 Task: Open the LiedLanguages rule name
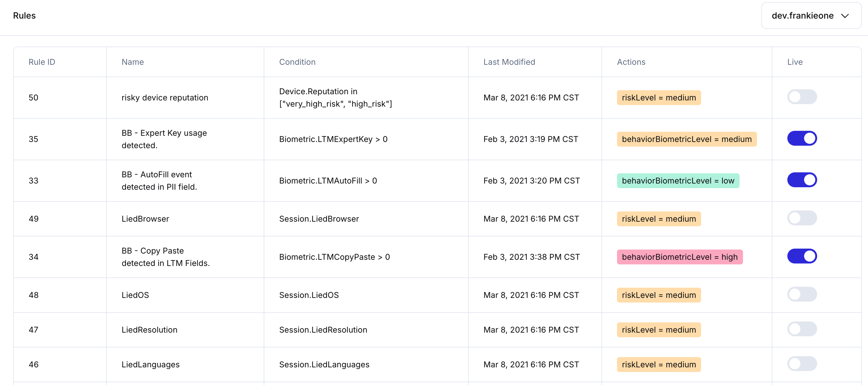pyautogui.click(x=150, y=365)
